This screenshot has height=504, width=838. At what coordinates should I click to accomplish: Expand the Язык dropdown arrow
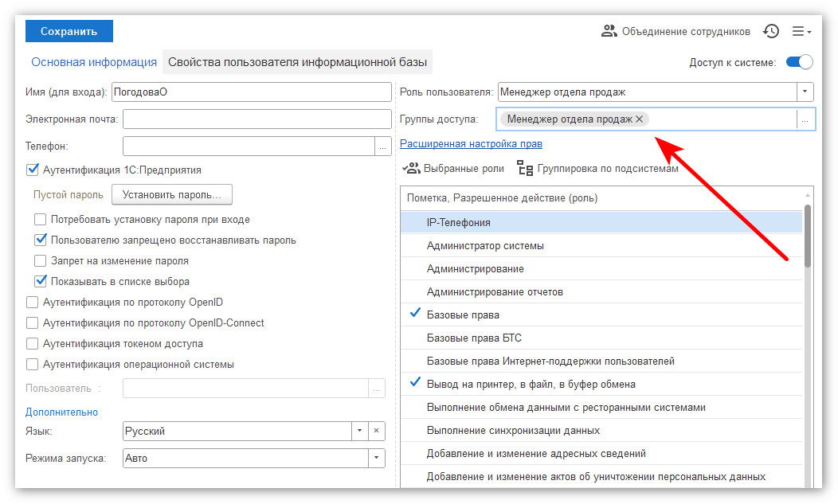coord(360,431)
